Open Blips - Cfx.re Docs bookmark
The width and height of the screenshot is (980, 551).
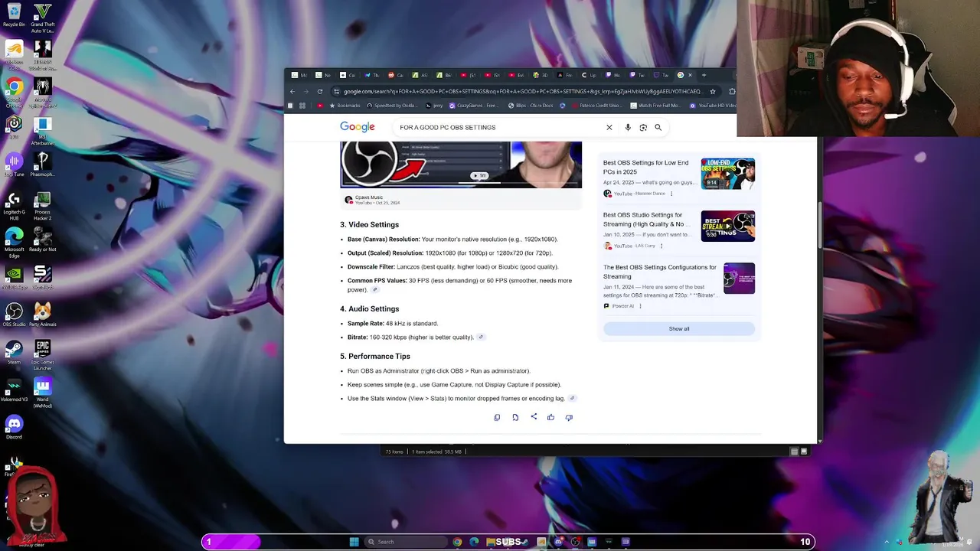coord(531,106)
